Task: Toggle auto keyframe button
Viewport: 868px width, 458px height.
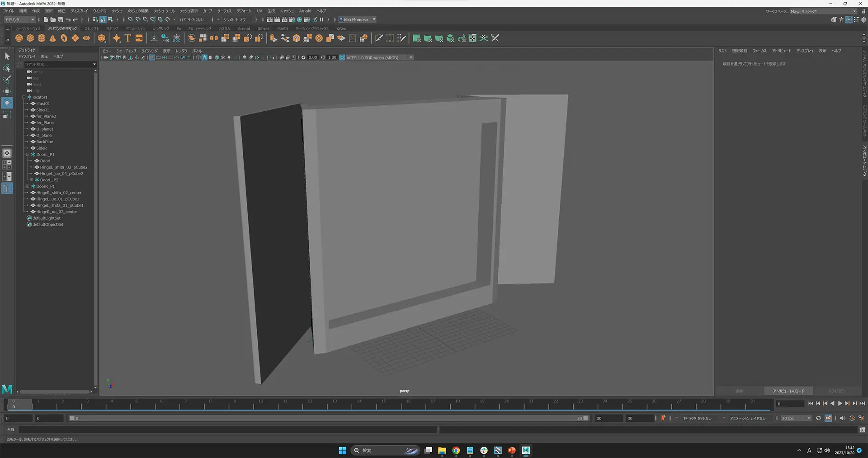Action: pos(852,418)
